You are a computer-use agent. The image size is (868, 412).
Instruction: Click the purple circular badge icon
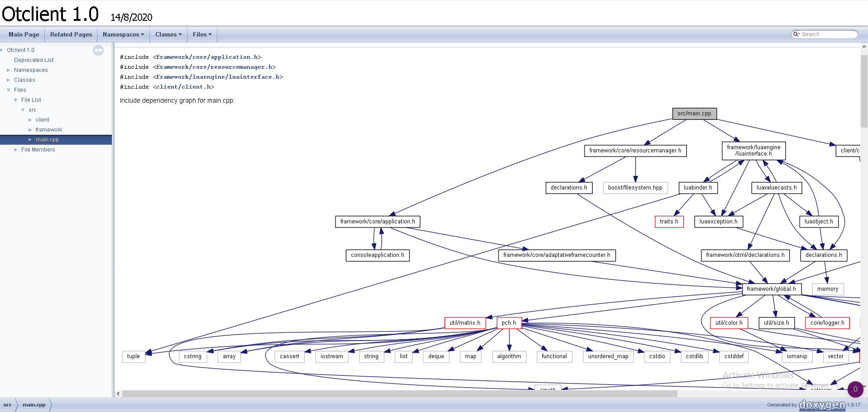coord(855,389)
